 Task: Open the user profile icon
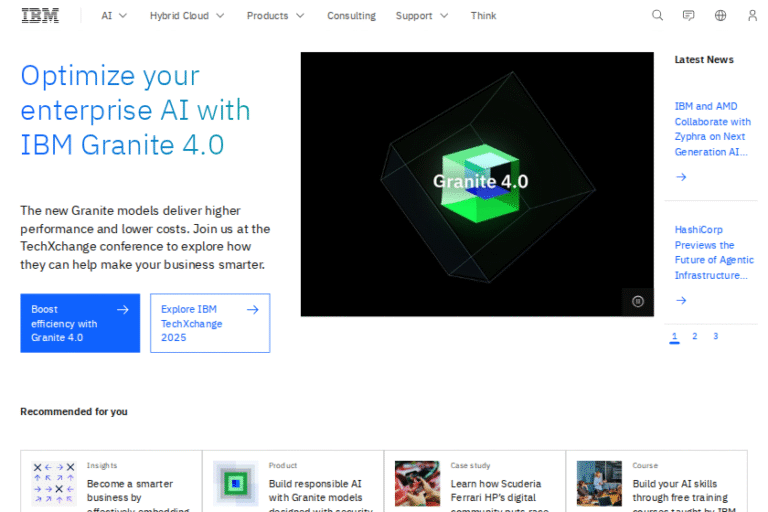pos(752,16)
